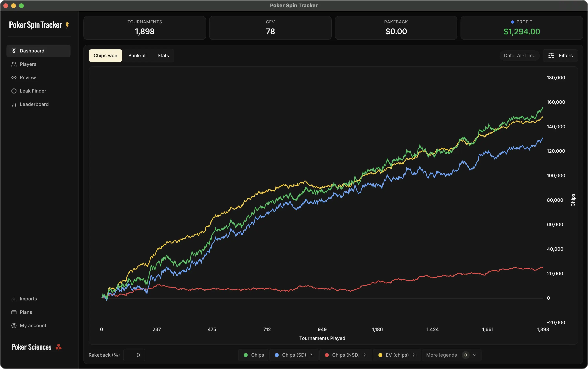Click inside the Rakeback (%) input field
The height and width of the screenshot is (369, 588).
point(134,355)
